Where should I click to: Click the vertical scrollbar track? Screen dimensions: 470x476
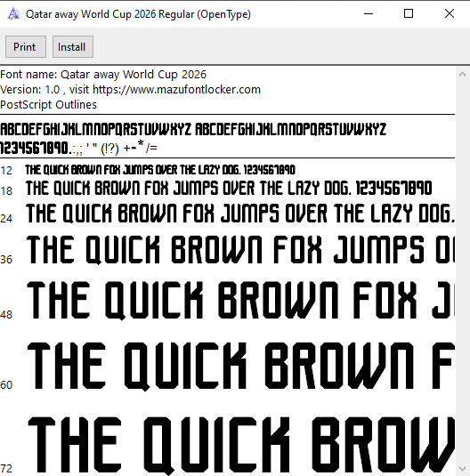tap(462, 271)
